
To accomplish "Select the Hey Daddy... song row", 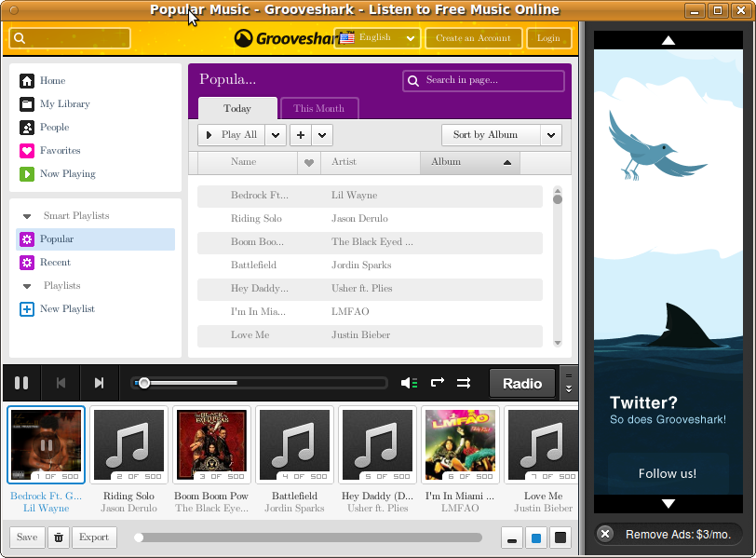I will click(x=370, y=289).
